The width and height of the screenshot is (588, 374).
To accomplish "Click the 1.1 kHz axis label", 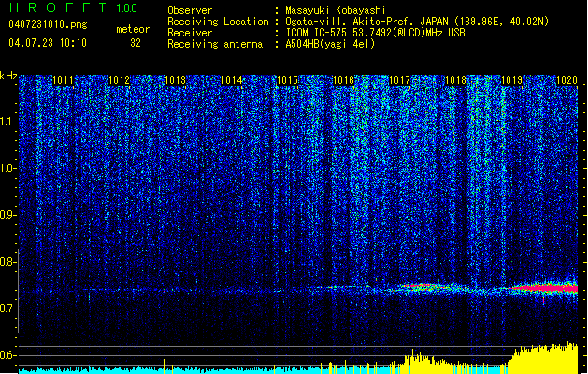I will [x=8, y=122].
